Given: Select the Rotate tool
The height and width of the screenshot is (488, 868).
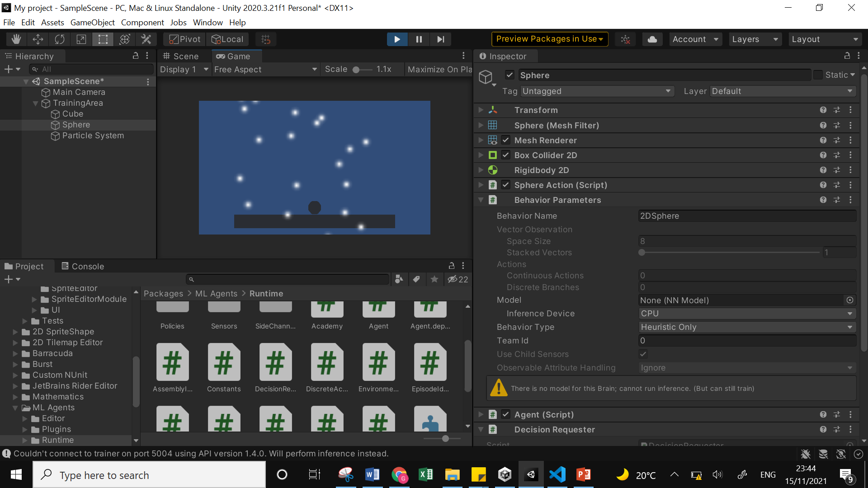Looking at the screenshot, I should (x=59, y=39).
